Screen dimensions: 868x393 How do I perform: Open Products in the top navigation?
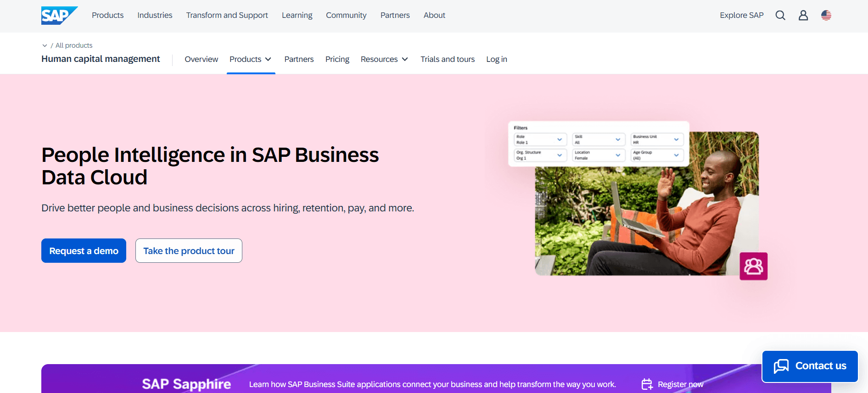[108, 15]
